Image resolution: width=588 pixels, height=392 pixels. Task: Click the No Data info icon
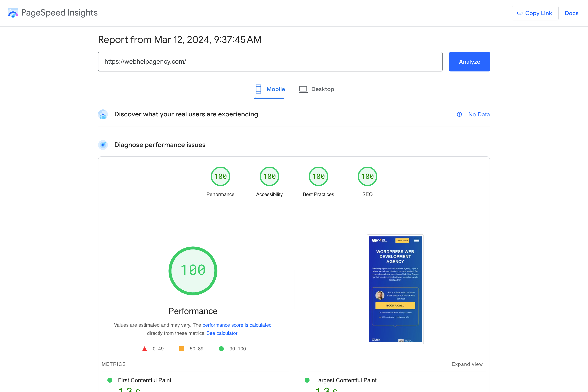click(459, 114)
